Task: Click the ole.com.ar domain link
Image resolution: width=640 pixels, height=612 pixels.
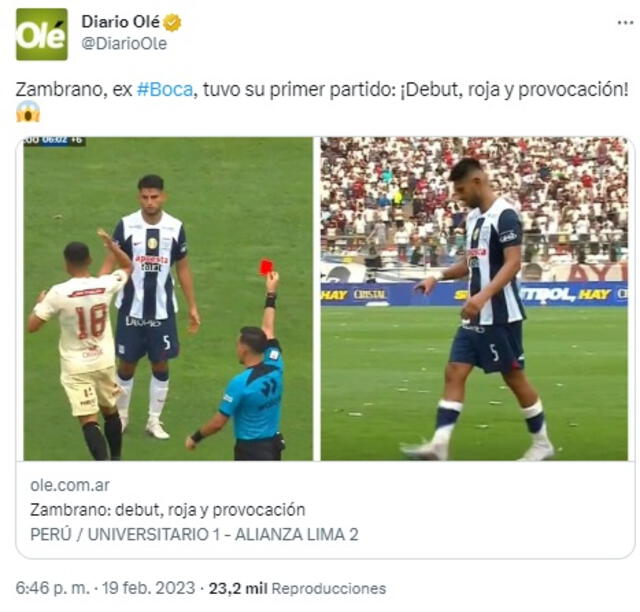Action: point(70,485)
